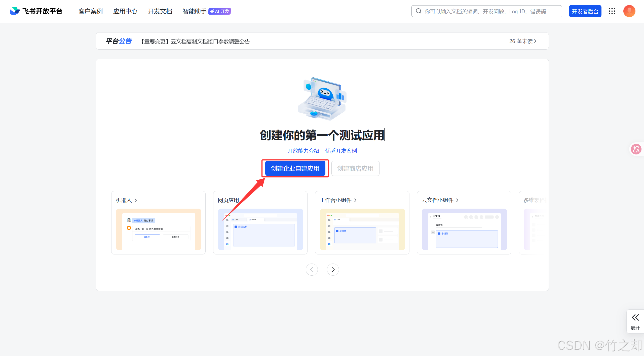Viewport: 644px width, 356px height.
Task: Click the search magnifier icon
Action: [419, 11]
